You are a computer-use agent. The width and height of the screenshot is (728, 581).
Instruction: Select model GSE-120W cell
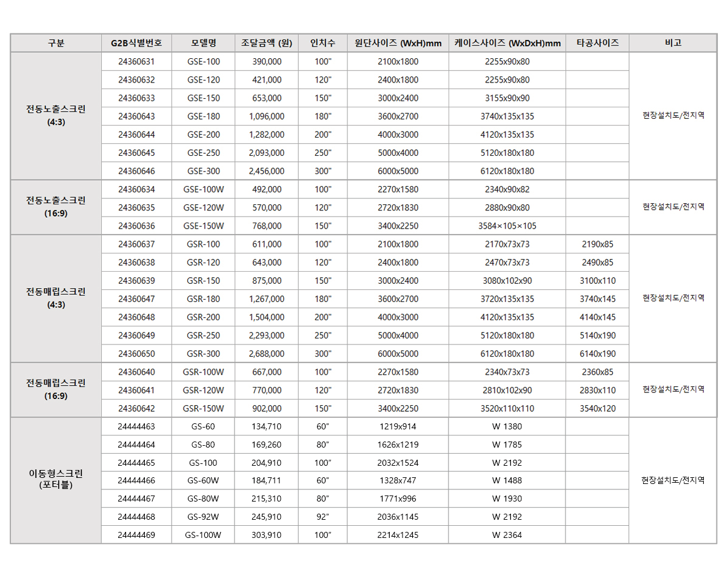click(x=203, y=207)
